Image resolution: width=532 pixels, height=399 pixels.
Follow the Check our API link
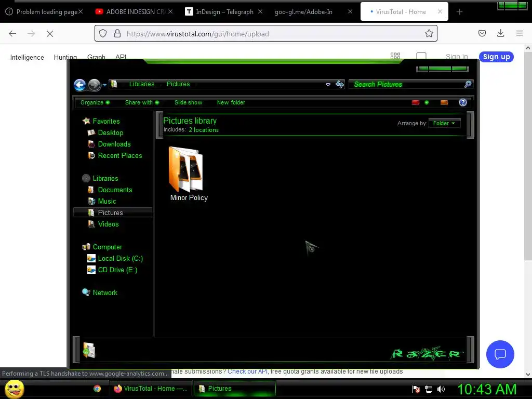click(247, 371)
